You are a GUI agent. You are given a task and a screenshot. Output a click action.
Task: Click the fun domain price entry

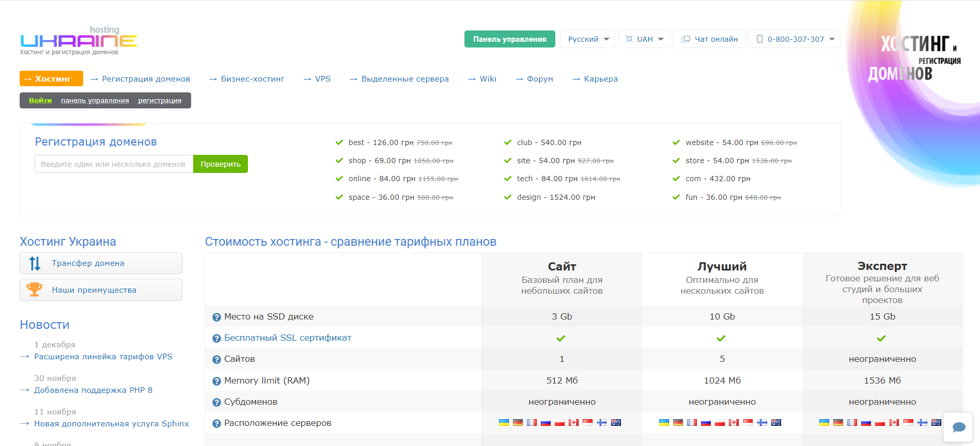(x=733, y=197)
